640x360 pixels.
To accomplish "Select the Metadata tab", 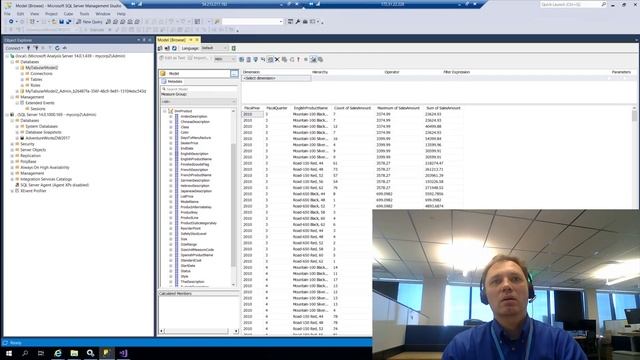I will coord(172,82).
